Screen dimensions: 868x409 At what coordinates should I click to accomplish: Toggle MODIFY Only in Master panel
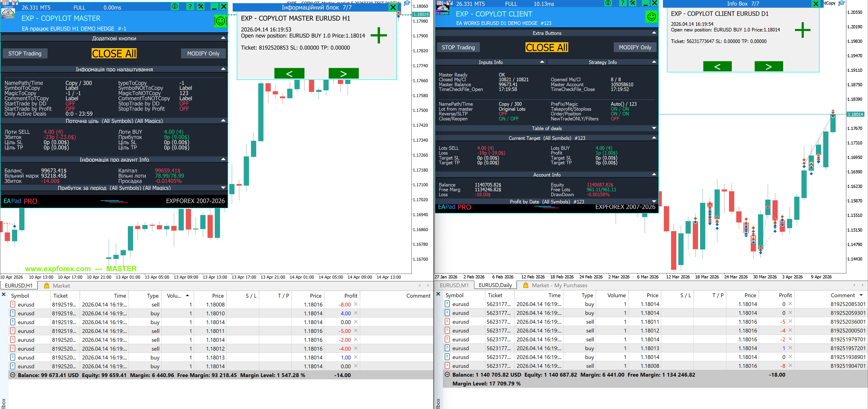203,54
